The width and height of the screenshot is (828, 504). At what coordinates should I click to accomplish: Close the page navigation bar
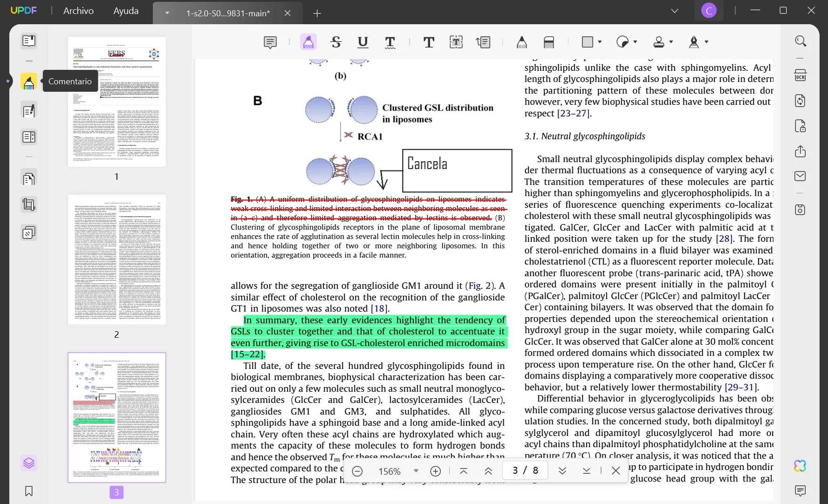616,471
